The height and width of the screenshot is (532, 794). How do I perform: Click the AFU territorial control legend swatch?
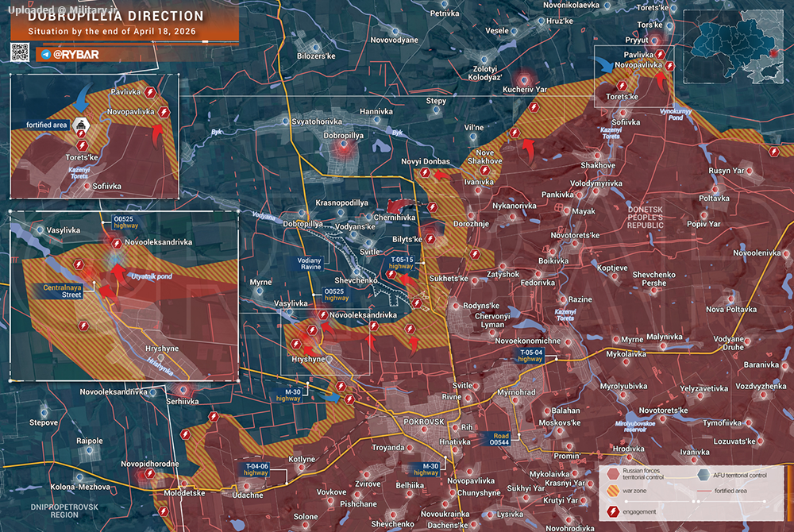coord(703,475)
